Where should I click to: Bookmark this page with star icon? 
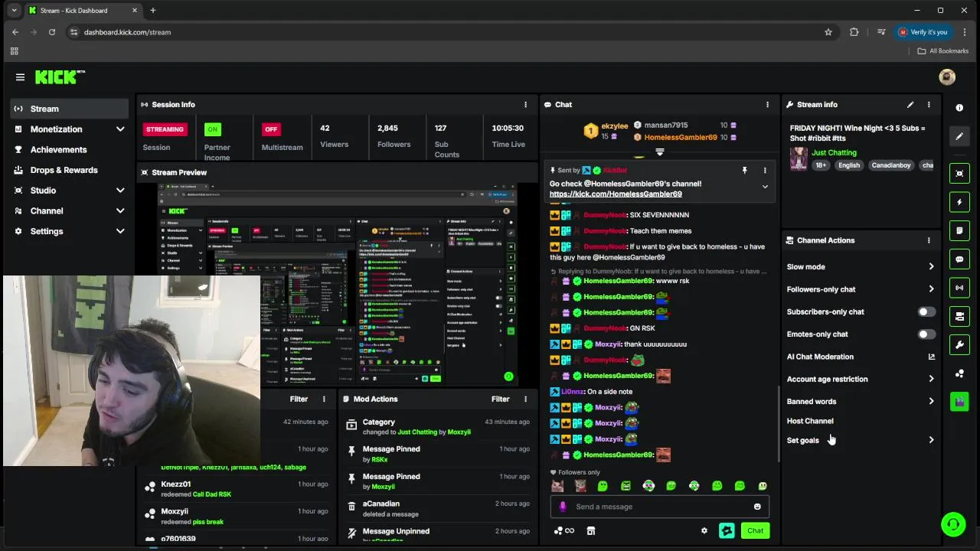[x=828, y=32]
